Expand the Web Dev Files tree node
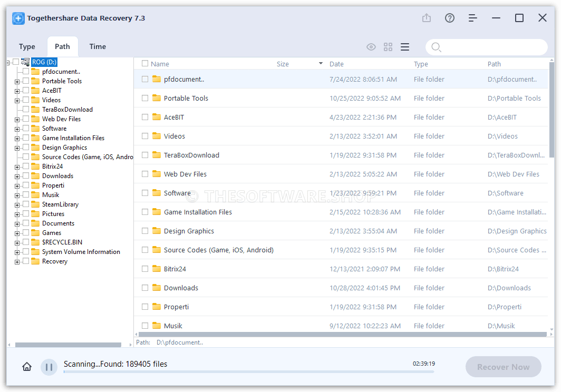 coord(17,120)
